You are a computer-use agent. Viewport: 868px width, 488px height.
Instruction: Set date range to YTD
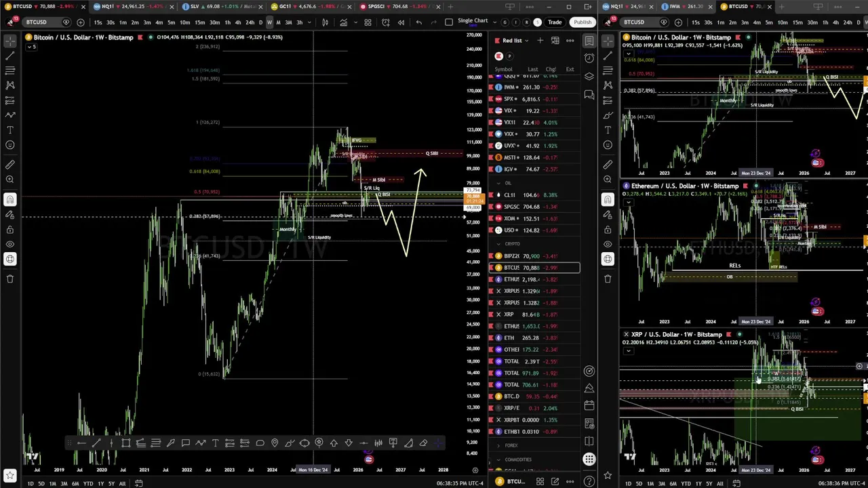tap(87, 483)
